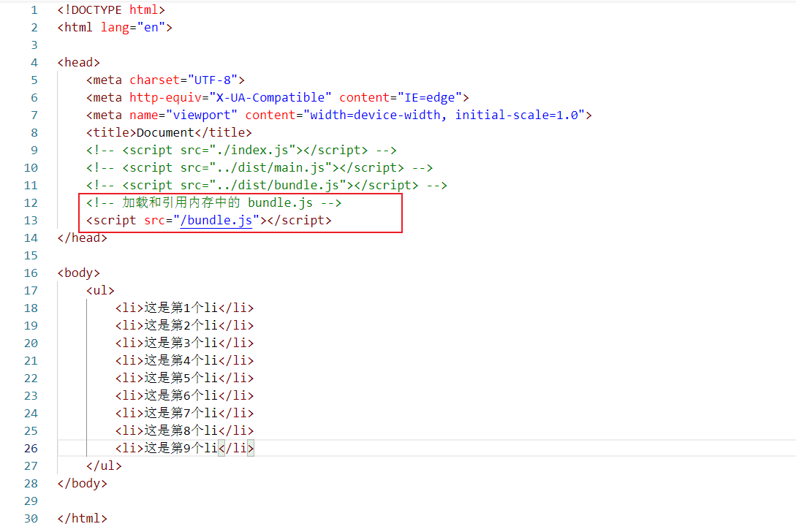
Task: Click the Document title text
Action: tap(165, 132)
